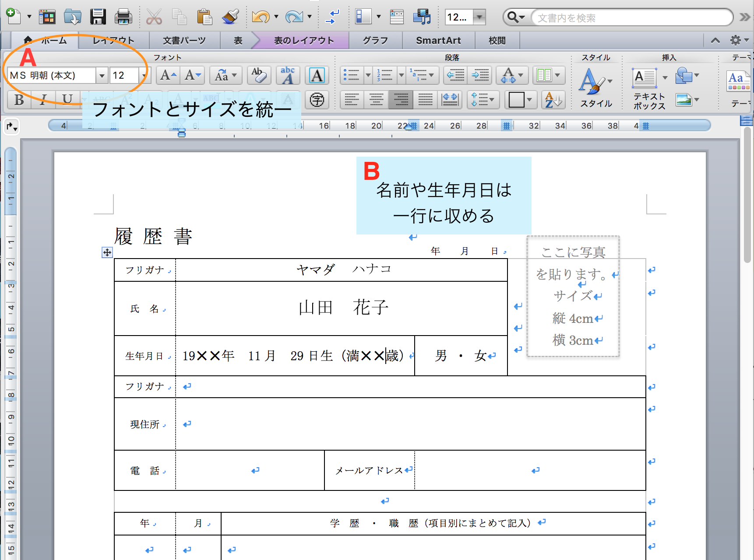Viewport: 754px width, 560px height.
Task: Enable justify text alignment
Action: pos(425,100)
